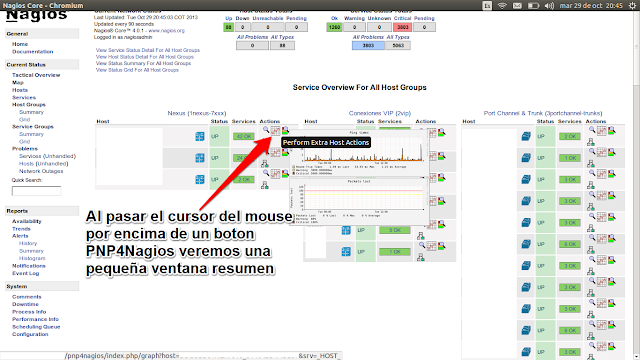Open Documentation in the sidebar
This screenshot has width=640, height=360.
click(33, 52)
